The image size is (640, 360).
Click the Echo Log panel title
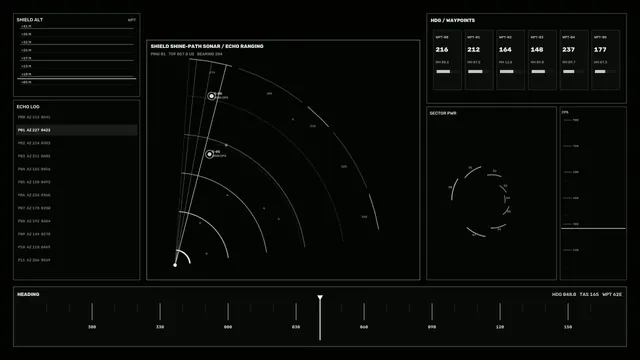28,107
